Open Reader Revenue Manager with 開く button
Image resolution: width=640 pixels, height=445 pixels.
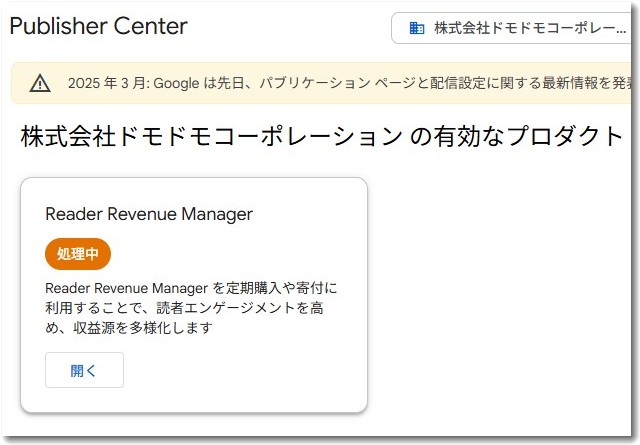click(84, 370)
